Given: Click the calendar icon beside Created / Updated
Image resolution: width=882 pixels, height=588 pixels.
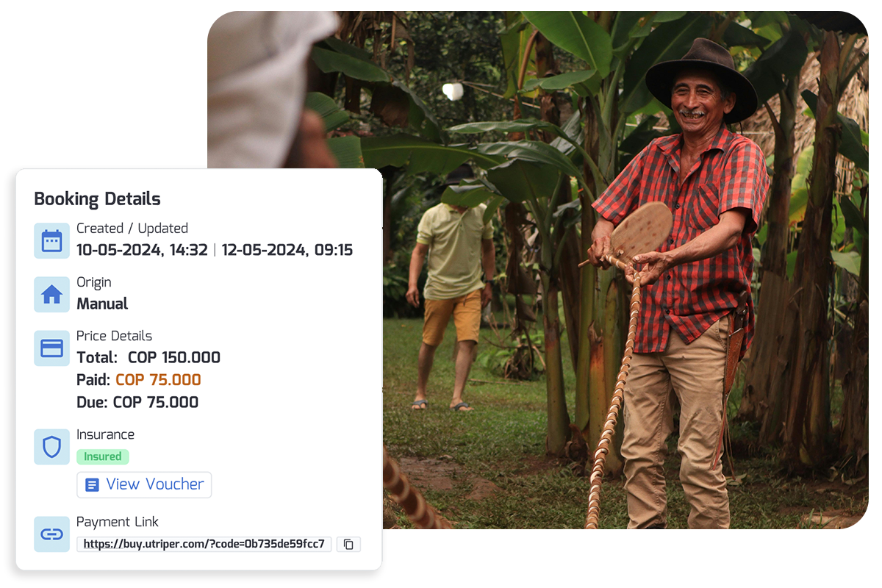Looking at the screenshot, I should (51, 240).
